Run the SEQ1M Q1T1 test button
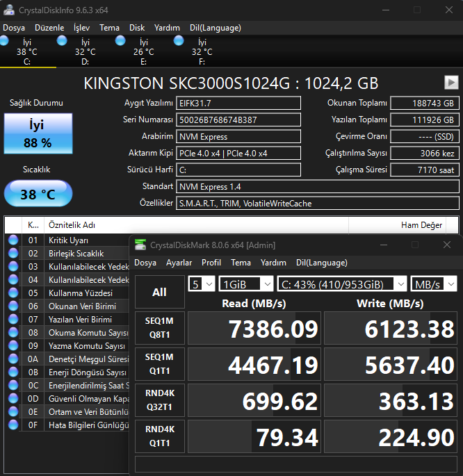The image size is (463, 476). pos(160,364)
